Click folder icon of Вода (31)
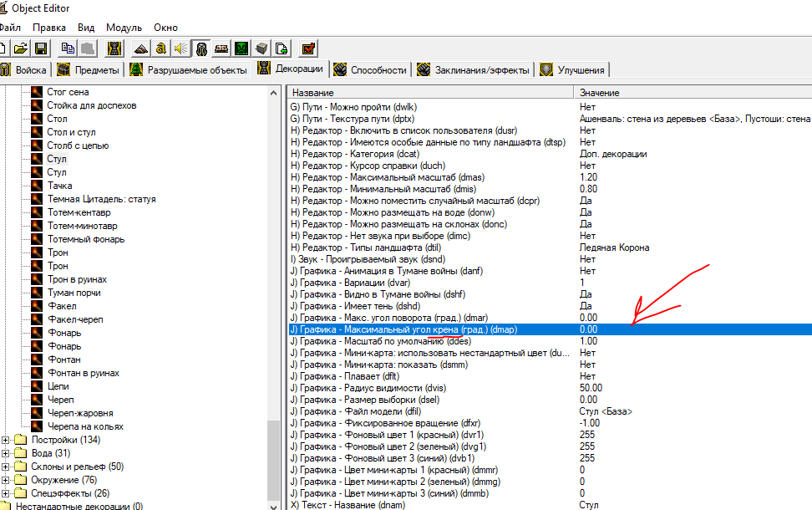Viewport: 812px width, 510px height. 21,453
